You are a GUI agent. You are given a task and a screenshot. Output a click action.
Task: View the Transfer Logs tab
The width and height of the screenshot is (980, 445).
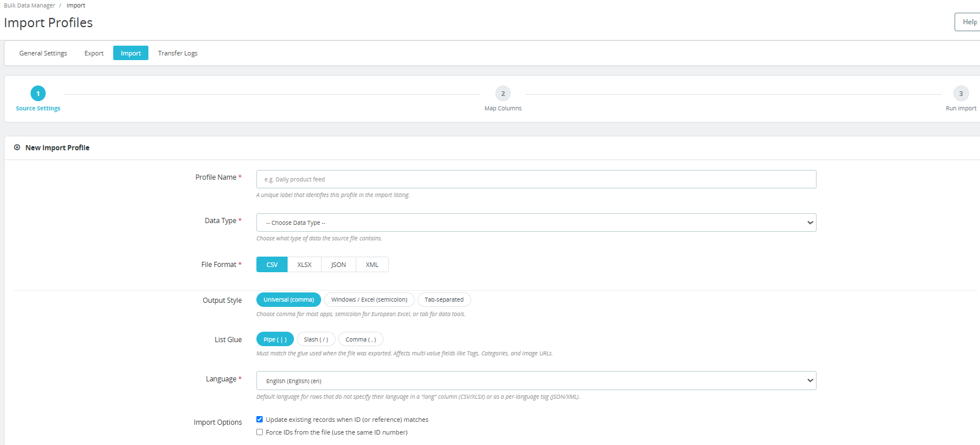click(178, 53)
